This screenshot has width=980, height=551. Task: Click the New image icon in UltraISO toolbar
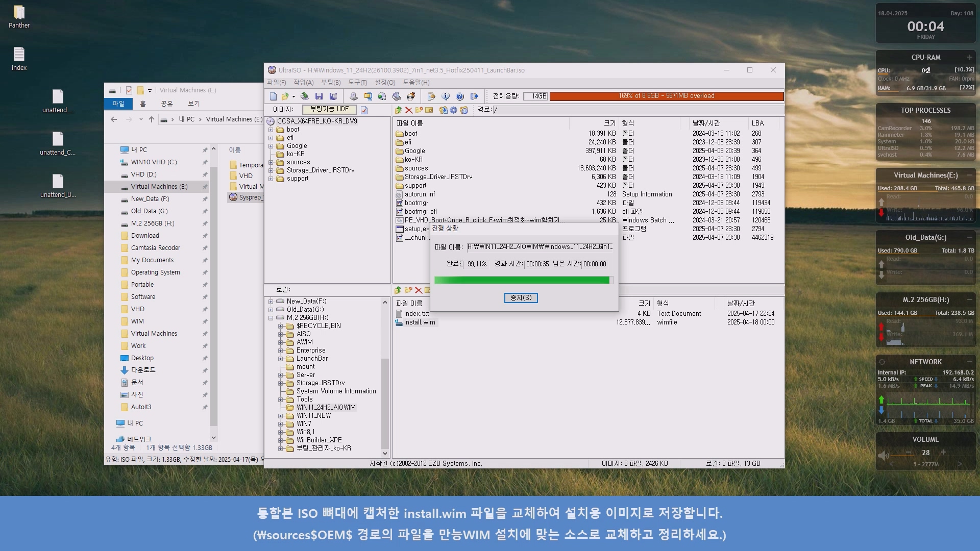pyautogui.click(x=273, y=96)
